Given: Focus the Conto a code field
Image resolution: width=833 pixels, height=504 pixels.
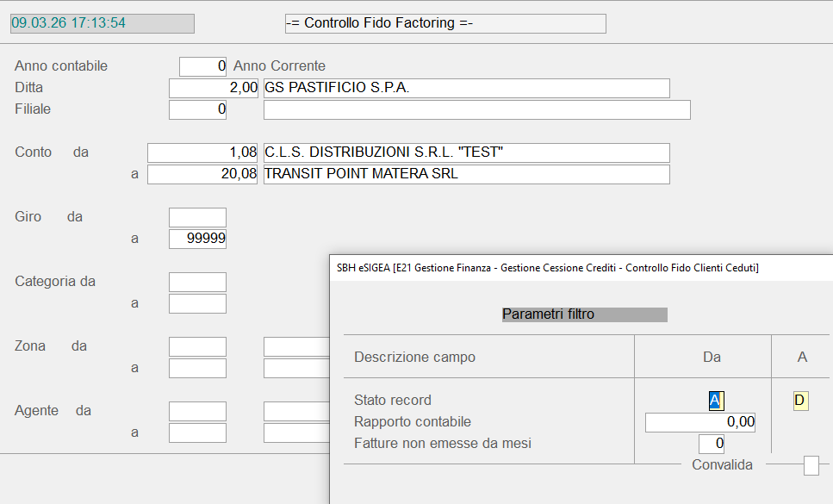Looking at the screenshot, I should pos(203,174).
